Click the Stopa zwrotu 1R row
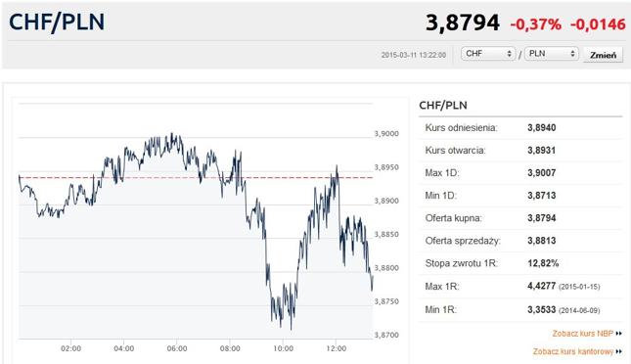The image size is (631, 364). (x=520, y=263)
